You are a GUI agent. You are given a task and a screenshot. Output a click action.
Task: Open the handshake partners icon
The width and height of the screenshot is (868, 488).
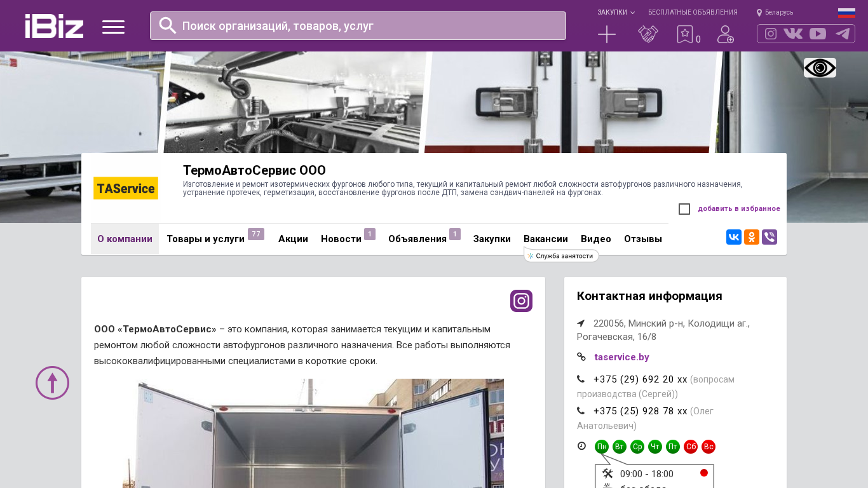coord(648,34)
